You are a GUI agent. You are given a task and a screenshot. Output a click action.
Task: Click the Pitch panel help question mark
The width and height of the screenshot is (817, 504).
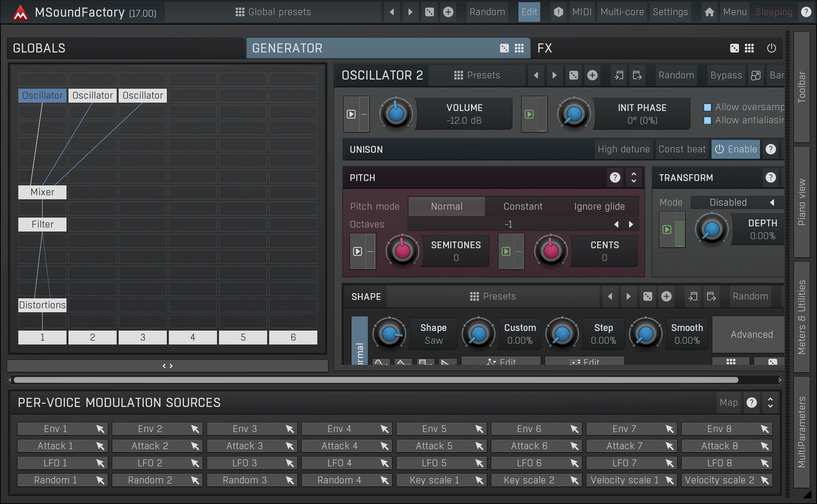point(615,177)
